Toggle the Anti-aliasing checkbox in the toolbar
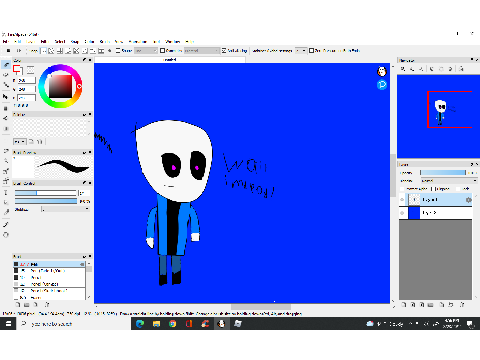This screenshot has height=360, width=480. 224,51
